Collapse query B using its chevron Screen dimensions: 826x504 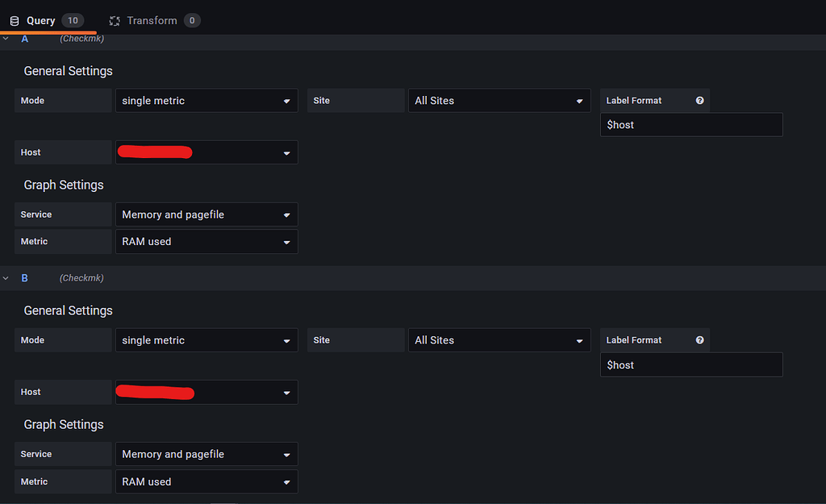[x=6, y=277]
